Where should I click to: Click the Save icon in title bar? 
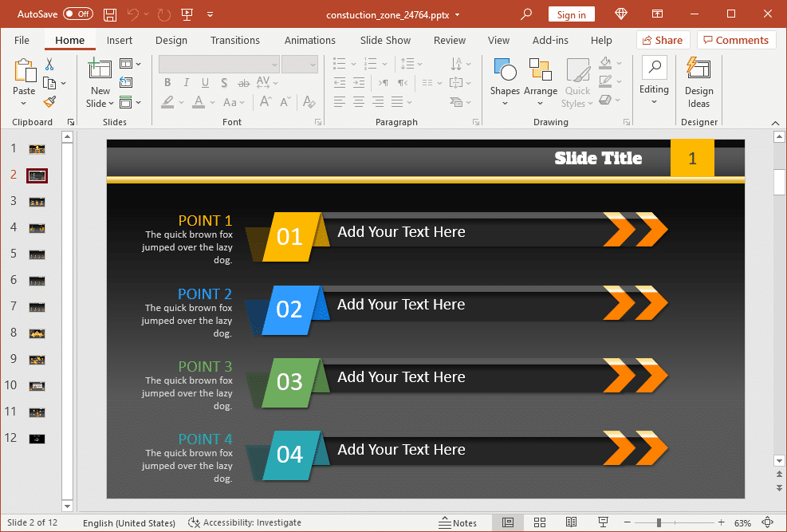(110, 14)
